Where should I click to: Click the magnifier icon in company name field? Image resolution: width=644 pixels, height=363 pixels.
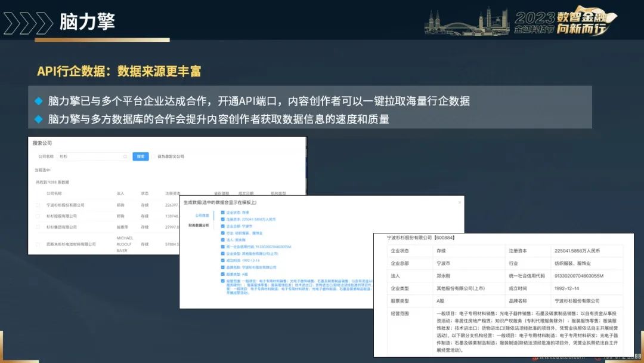pos(125,156)
